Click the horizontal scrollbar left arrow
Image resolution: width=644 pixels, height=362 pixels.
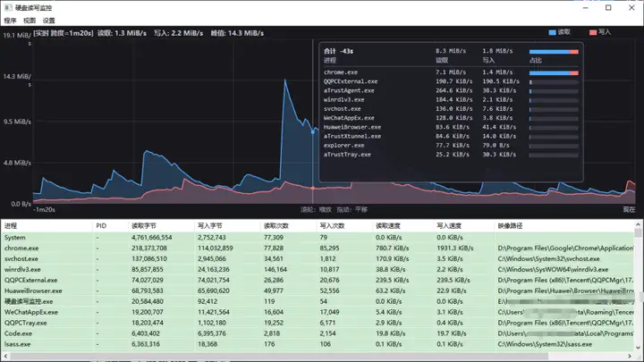point(5,356)
